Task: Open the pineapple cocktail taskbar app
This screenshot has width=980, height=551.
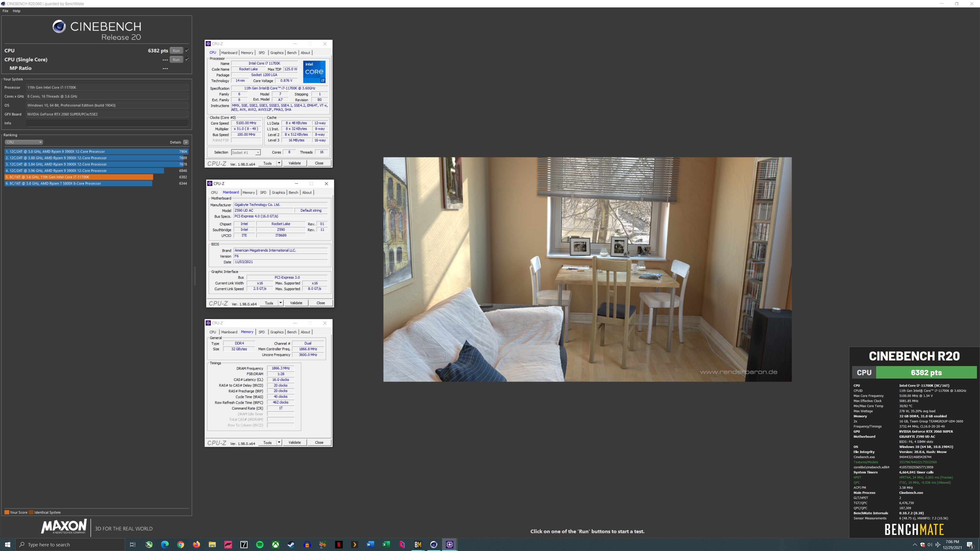Action: coord(323,545)
